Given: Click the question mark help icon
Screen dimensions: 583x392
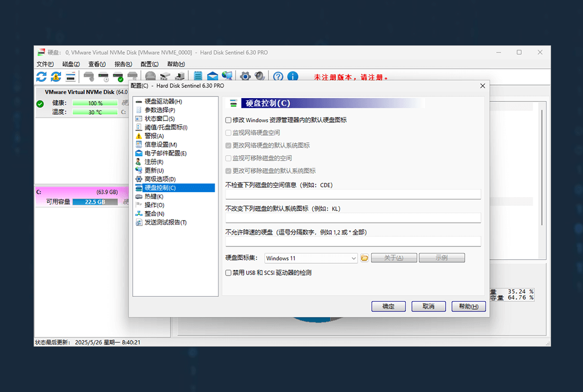Looking at the screenshot, I should click(x=278, y=76).
